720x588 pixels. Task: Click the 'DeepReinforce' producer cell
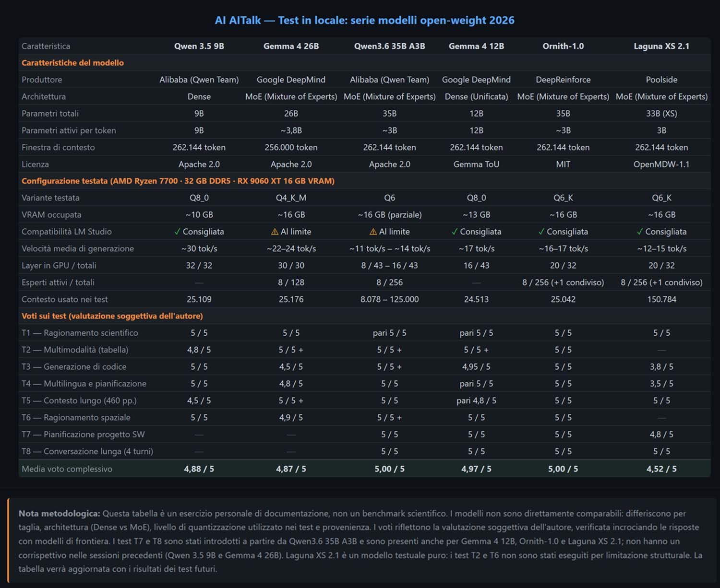(563, 80)
